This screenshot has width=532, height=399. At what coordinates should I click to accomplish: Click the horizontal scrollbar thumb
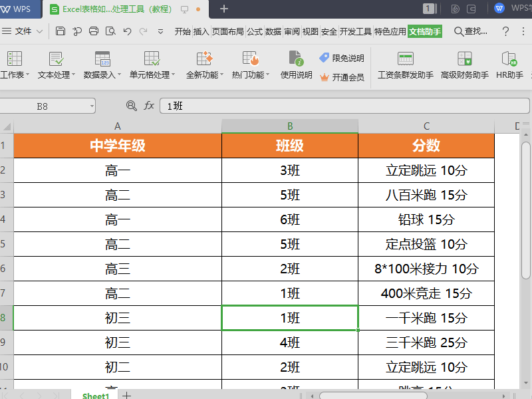click(373, 396)
